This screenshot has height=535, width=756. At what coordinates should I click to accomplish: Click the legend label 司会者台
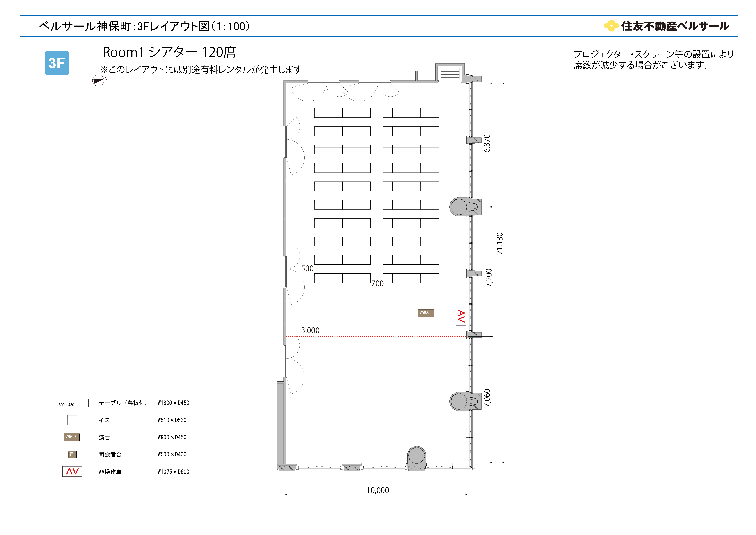[x=110, y=454]
